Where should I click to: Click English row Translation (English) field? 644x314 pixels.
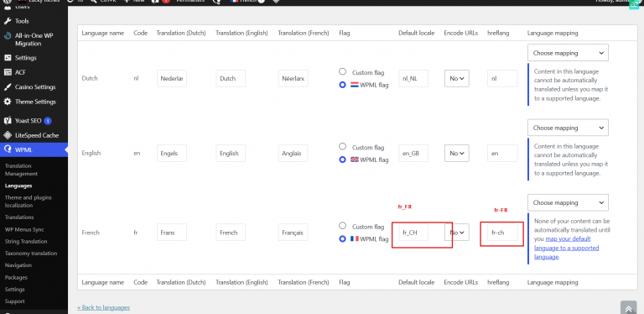click(x=231, y=154)
